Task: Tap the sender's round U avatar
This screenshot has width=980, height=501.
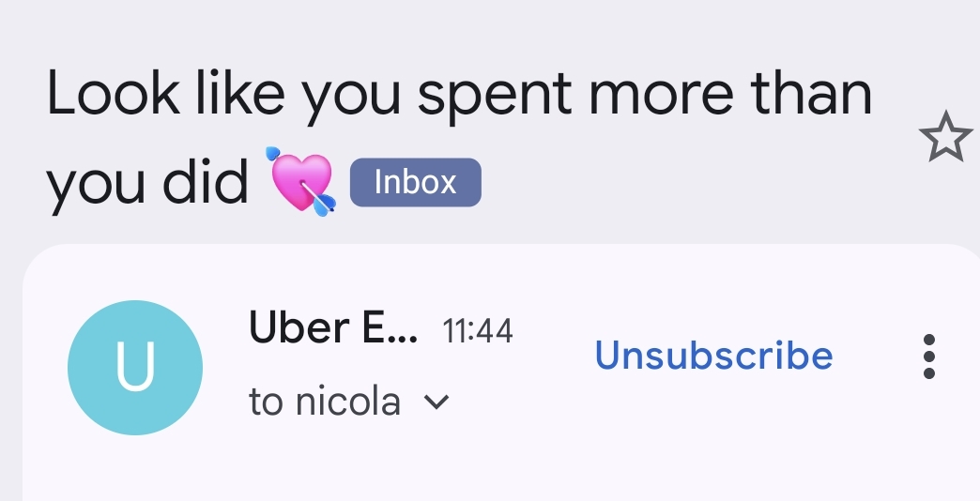Action: click(x=135, y=368)
